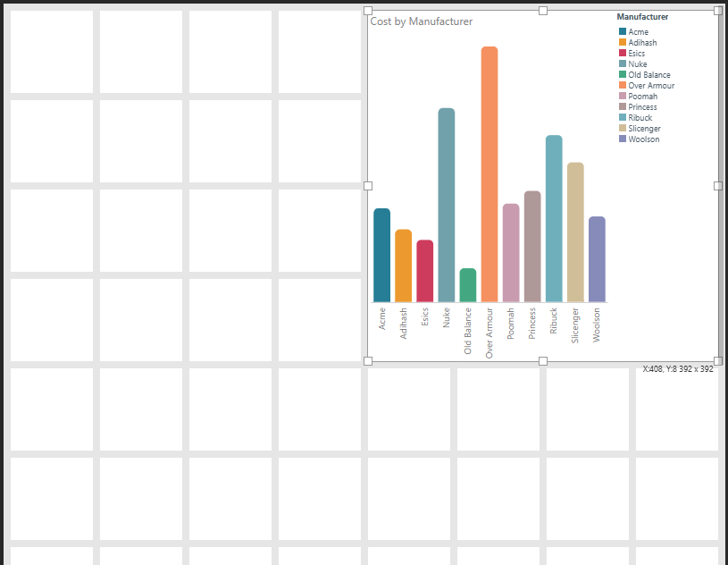Image resolution: width=728 pixels, height=565 pixels.
Task: Click Old Balance legend text
Action: coord(649,75)
